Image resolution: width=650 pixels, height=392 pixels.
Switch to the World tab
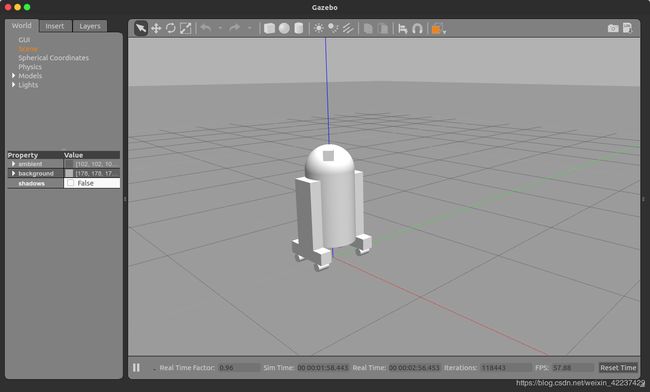[x=22, y=26]
